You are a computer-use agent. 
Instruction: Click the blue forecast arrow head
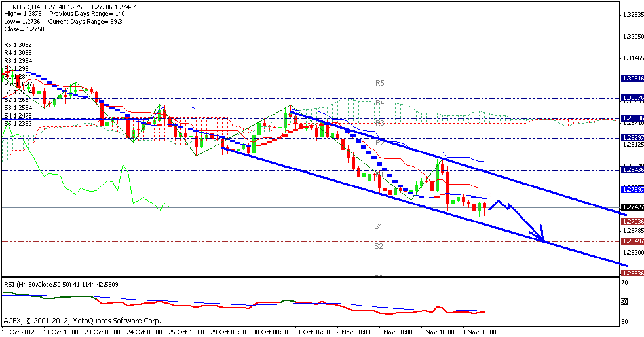click(x=541, y=236)
